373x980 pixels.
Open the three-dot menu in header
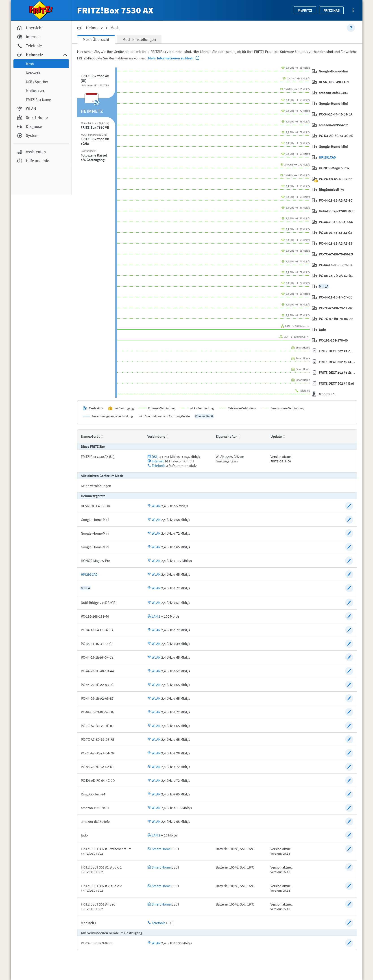[x=353, y=10]
